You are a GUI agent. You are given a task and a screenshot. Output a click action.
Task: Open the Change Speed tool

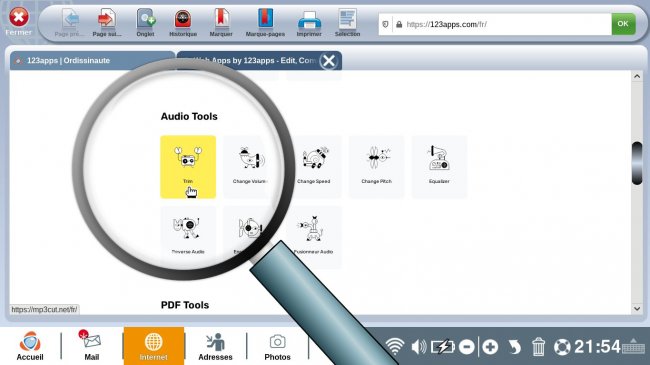(313, 167)
